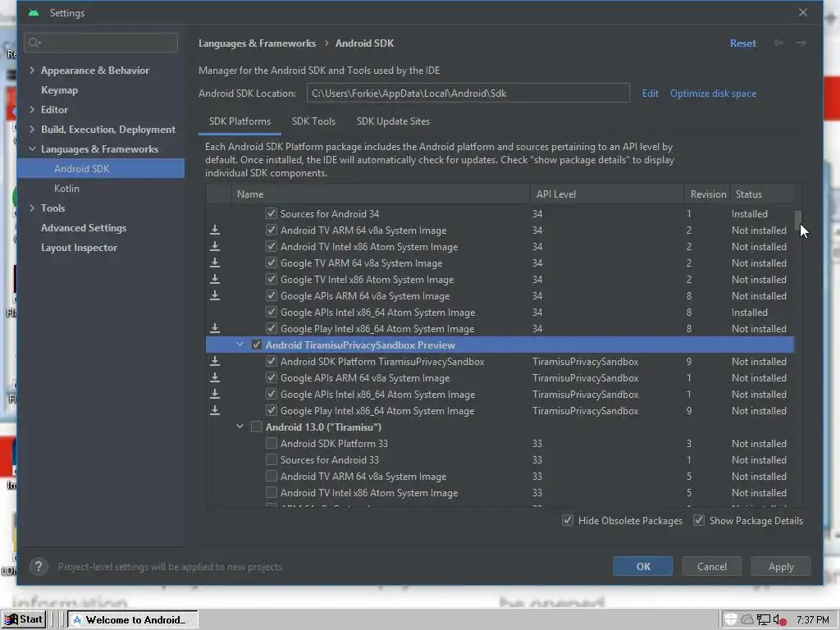Click download icon for Google TV Intel x86 Atom API 34
Image resolution: width=840 pixels, height=630 pixels.
coord(215,280)
